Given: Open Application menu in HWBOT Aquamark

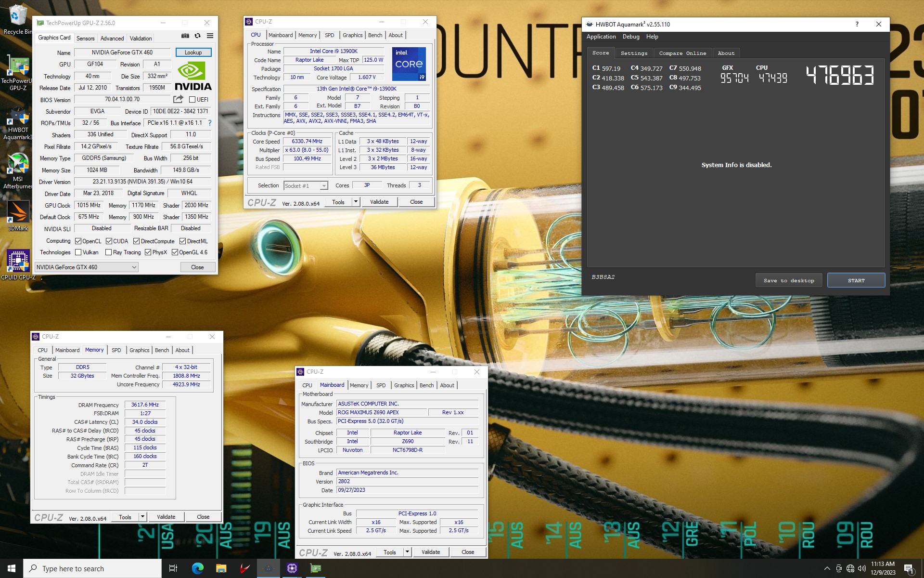Looking at the screenshot, I should (x=601, y=37).
